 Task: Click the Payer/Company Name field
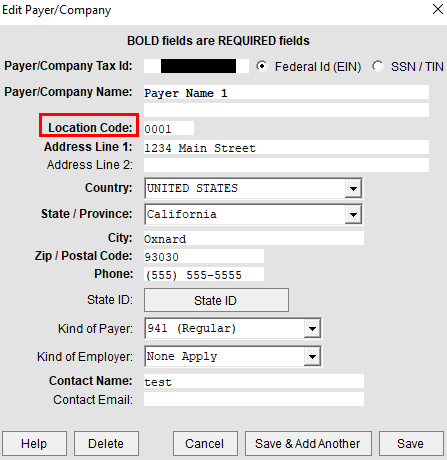coord(286,92)
